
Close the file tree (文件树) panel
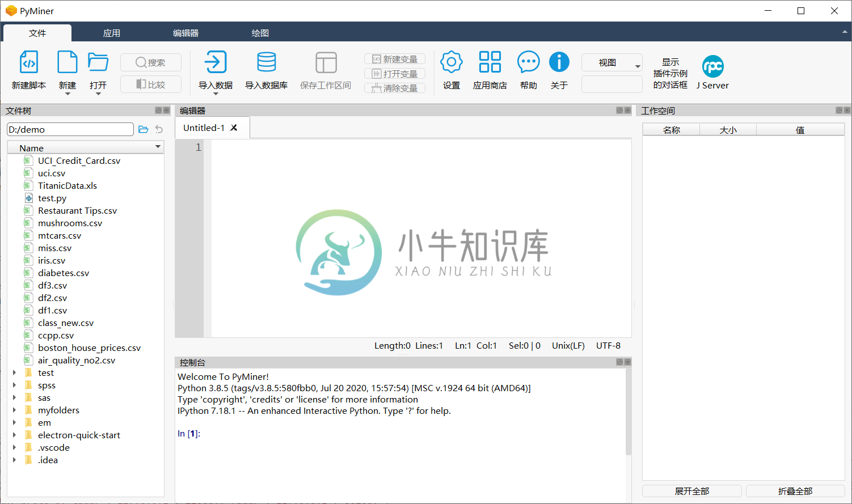(166, 111)
